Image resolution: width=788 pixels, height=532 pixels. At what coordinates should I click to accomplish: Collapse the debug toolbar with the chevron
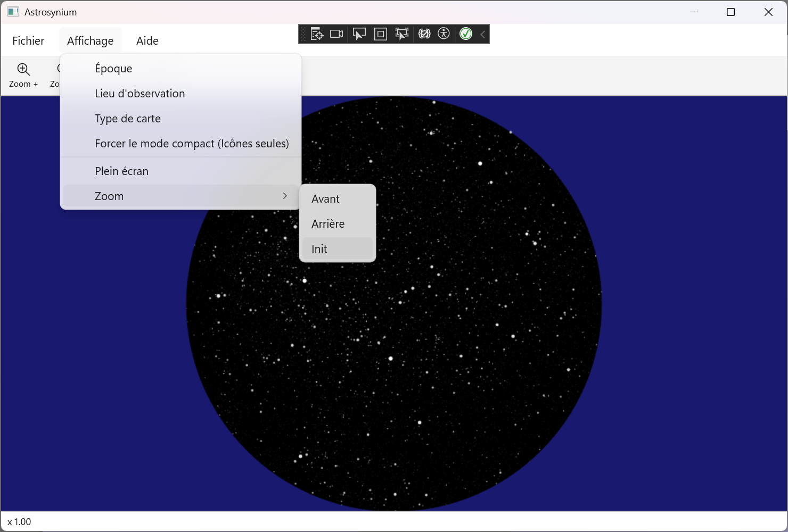point(482,35)
